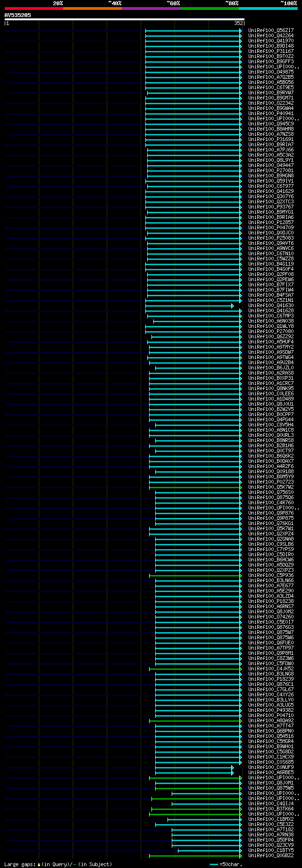Select the UniRef100_P25083 label
Screen dimensions: 302x868
271,238
